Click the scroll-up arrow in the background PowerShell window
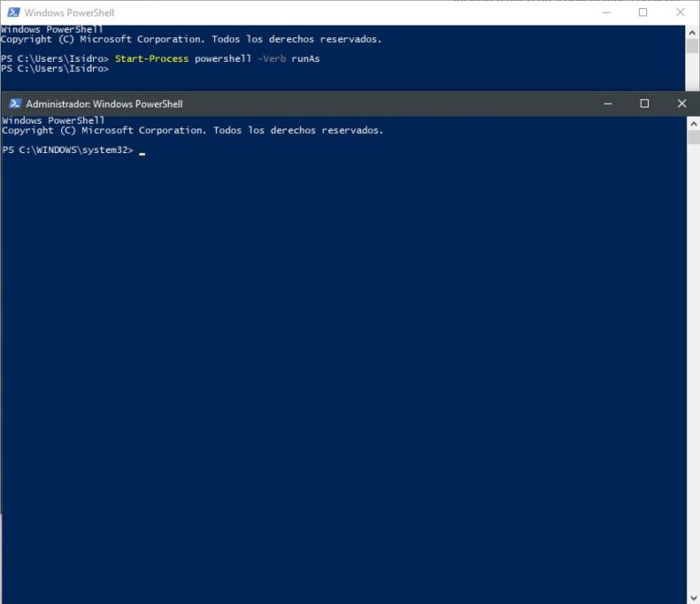Image resolution: width=700 pixels, height=604 pixels. pos(692,33)
